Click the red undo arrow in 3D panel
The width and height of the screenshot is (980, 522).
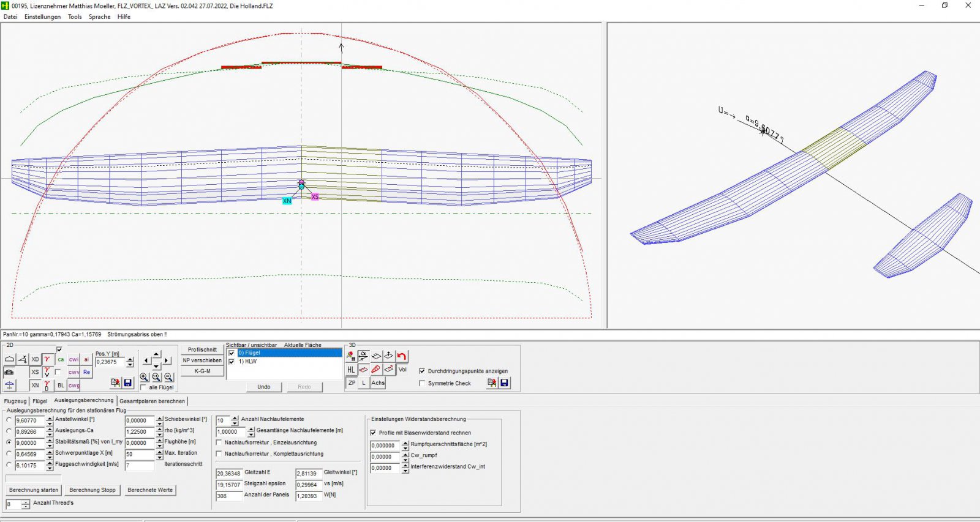point(402,356)
